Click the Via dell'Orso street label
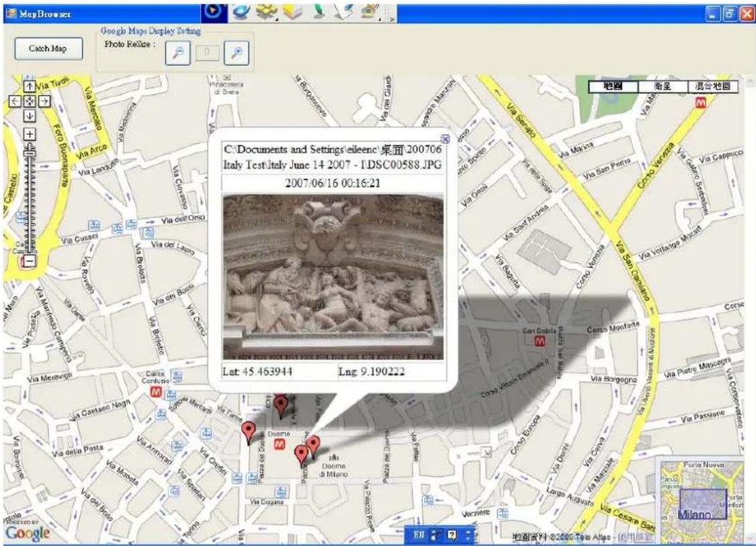 (183, 219)
